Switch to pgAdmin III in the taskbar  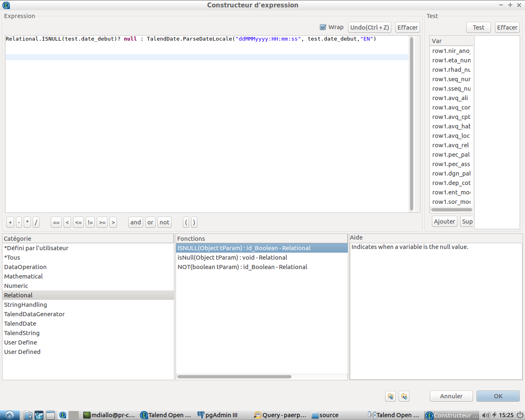pyautogui.click(x=218, y=415)
